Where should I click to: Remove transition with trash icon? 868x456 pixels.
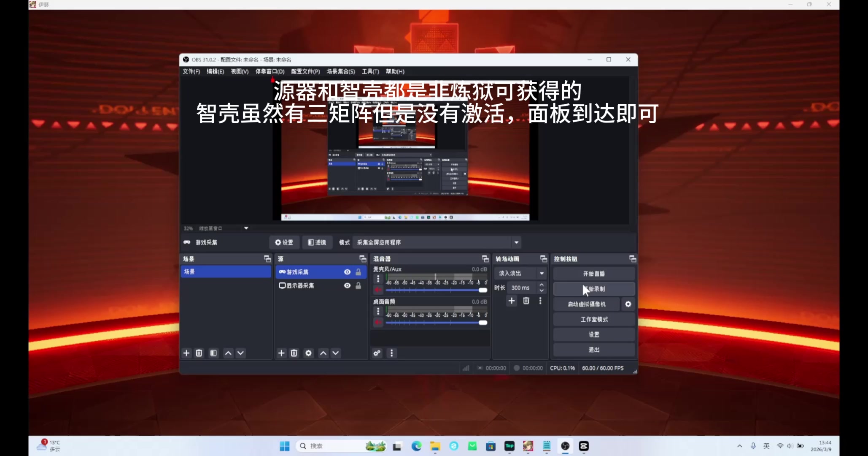[x=526, y=301]
